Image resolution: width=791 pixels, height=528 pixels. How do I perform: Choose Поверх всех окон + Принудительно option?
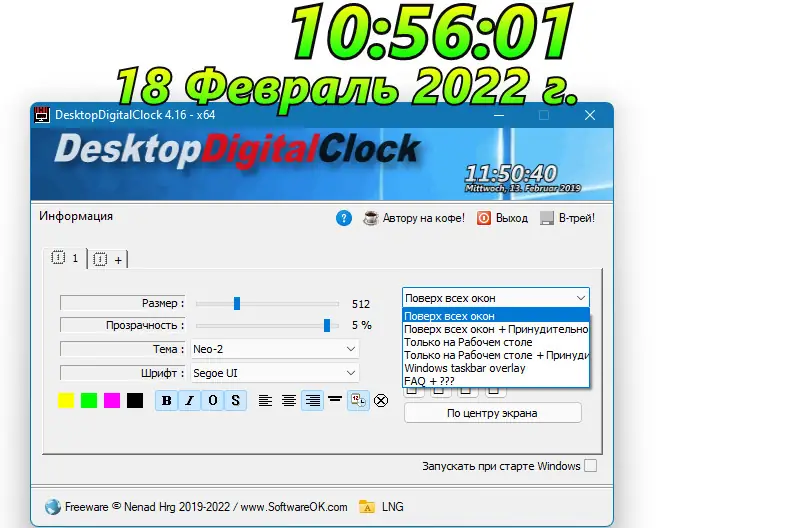click(495, 329)
